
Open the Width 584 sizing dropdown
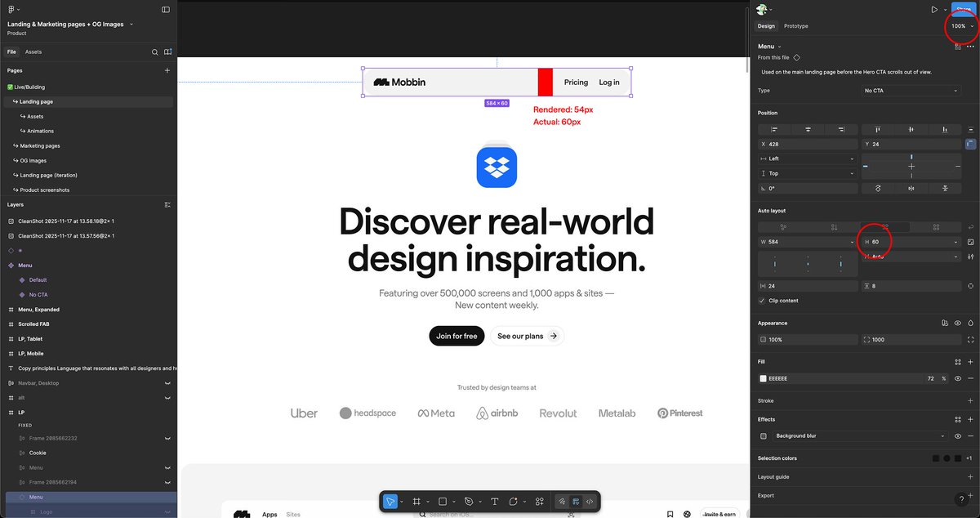(x=853, y=242)
